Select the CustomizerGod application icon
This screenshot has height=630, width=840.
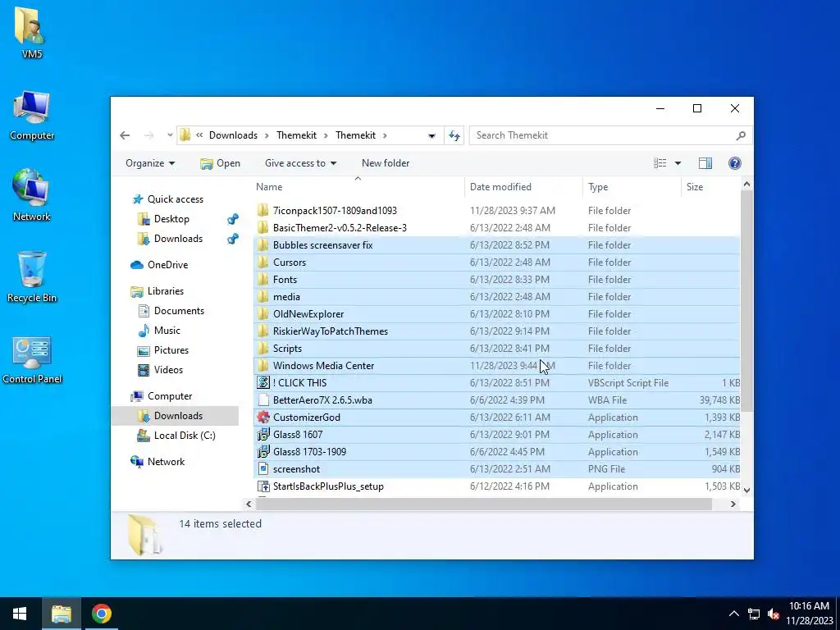pos(263,418)
